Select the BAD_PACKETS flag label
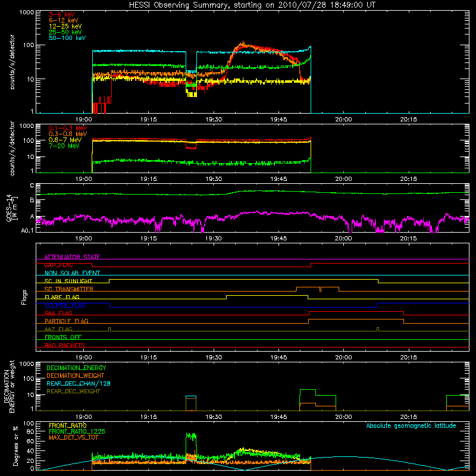 tap(65, 346)
